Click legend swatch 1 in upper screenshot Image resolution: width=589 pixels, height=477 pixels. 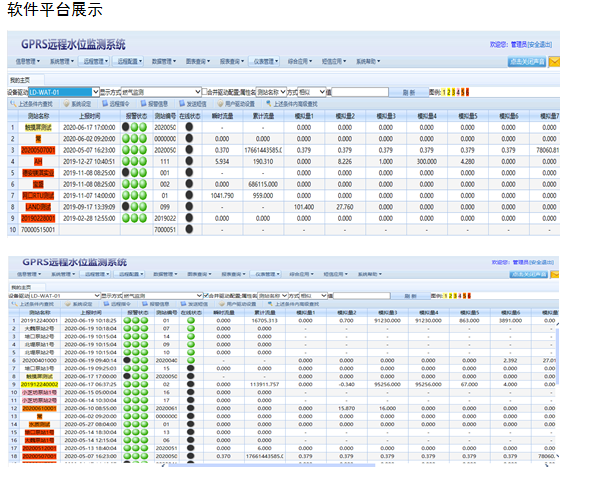[444, 92]
